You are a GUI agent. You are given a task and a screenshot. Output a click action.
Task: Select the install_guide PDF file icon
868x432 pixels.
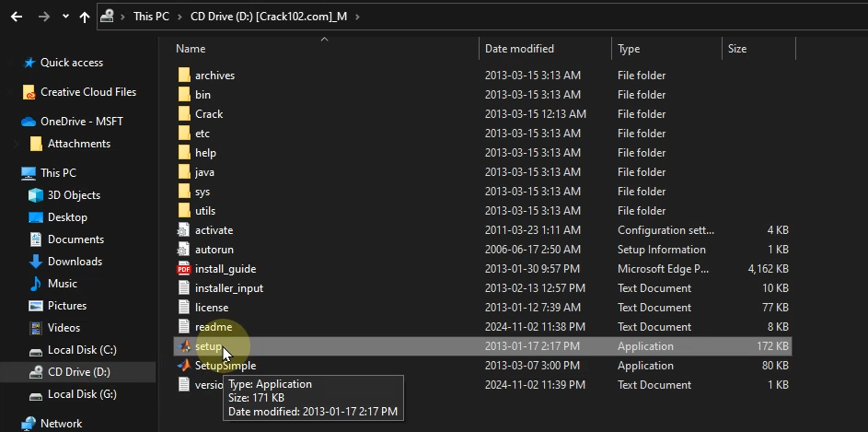183,269
